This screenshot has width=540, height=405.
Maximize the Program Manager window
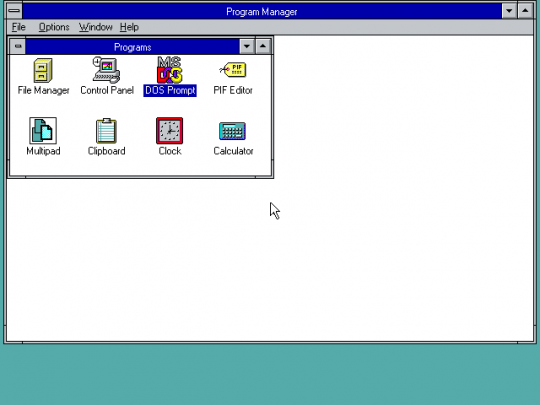click(x=525, y=11)
